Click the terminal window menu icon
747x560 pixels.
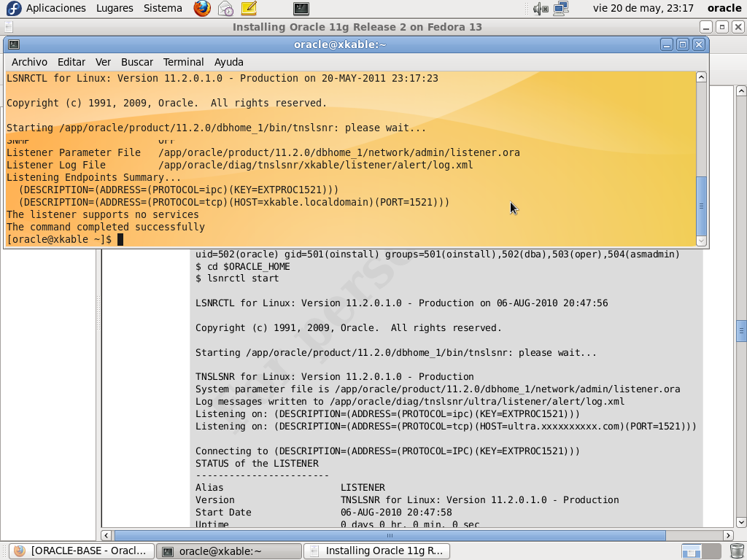(x=14, y=44)
